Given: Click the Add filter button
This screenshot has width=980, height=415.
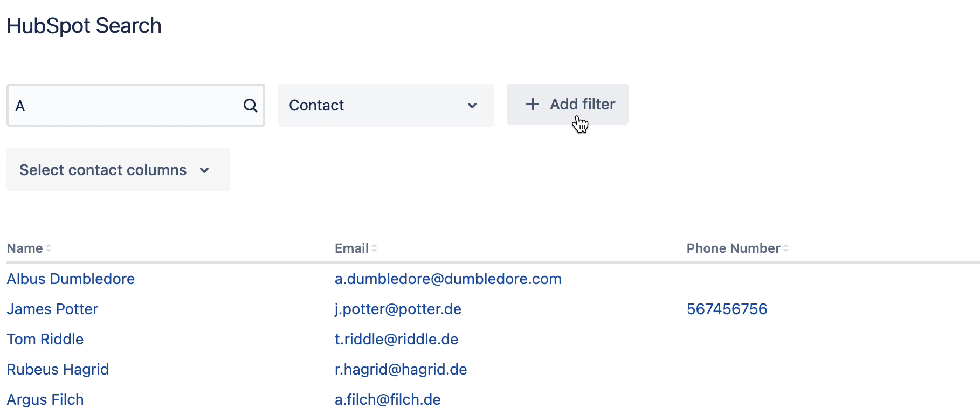Looking at the screenshot, I should 568,104.
